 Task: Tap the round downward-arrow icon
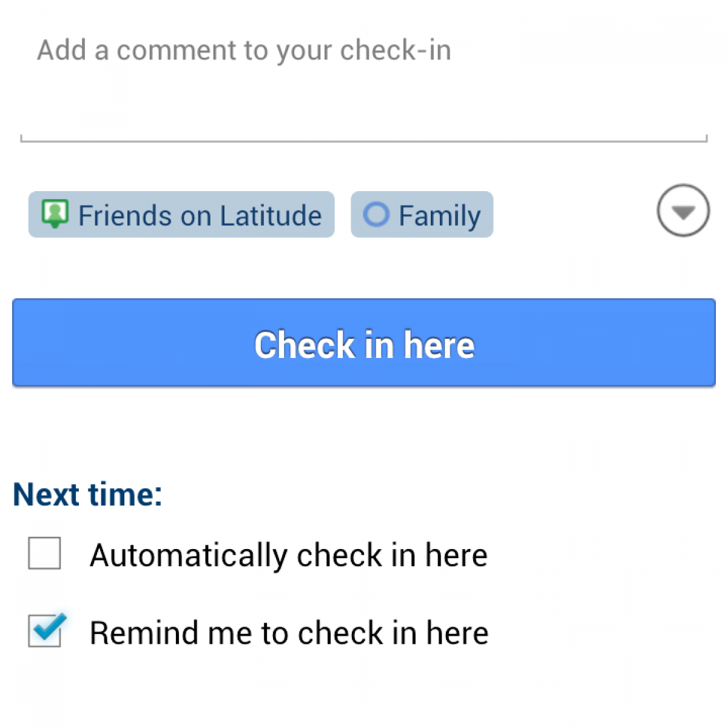[x=683, y=211]
